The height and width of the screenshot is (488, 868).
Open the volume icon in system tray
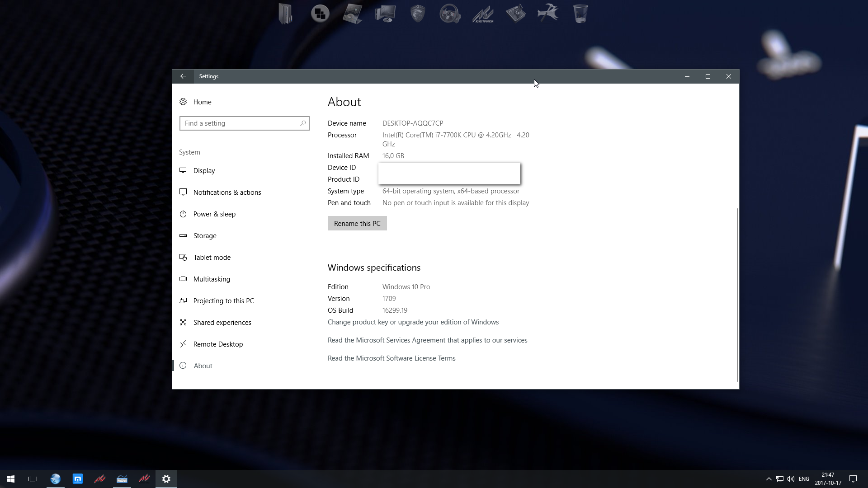coord(791,479)
